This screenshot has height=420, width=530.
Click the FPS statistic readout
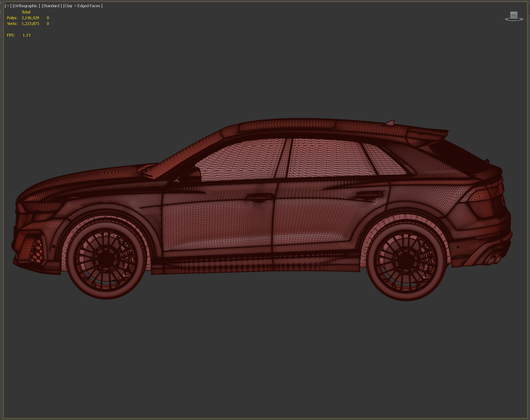coord(26,35)
